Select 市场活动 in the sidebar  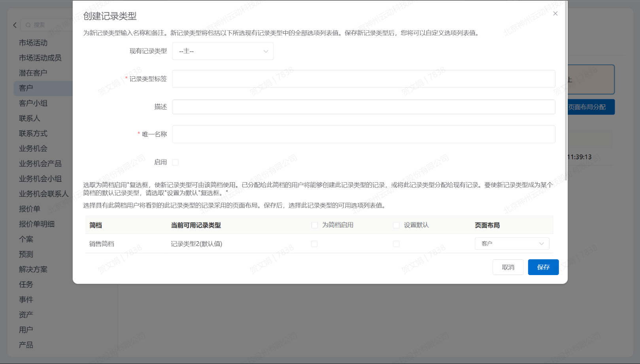coord(33,43)
